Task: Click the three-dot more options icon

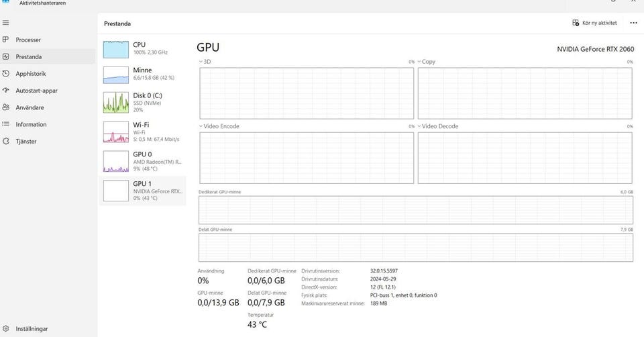Action: (633, 23)
